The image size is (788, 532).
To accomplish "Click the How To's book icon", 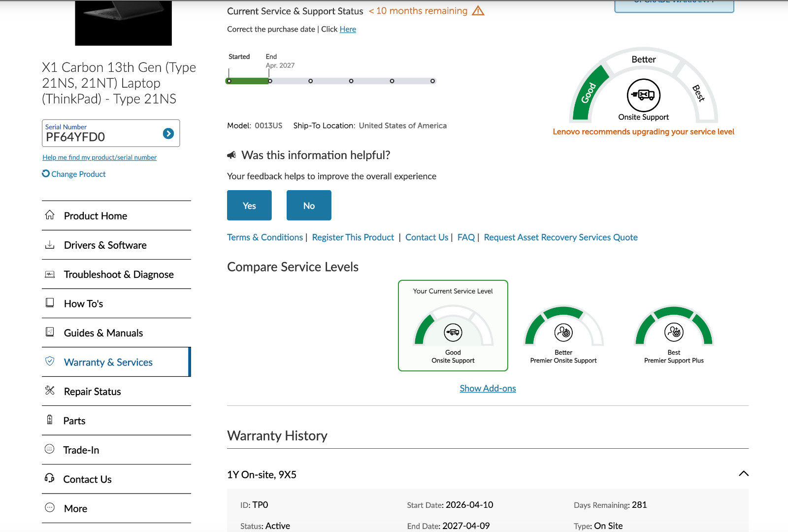I will pos(50,302).
